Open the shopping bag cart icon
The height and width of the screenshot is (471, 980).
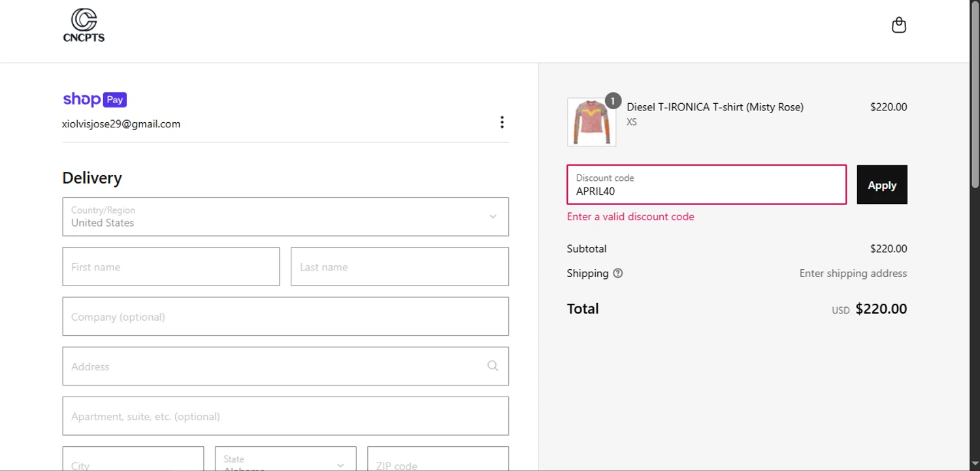coord(899,25)
